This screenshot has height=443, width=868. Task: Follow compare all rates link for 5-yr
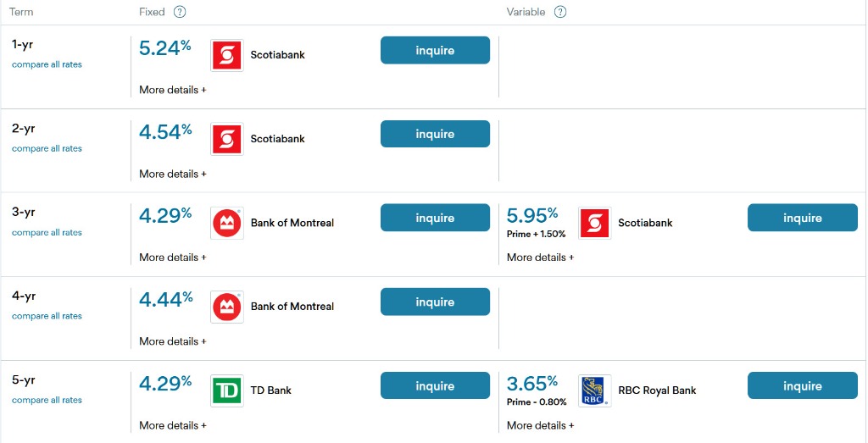click(x=47, y=400)
